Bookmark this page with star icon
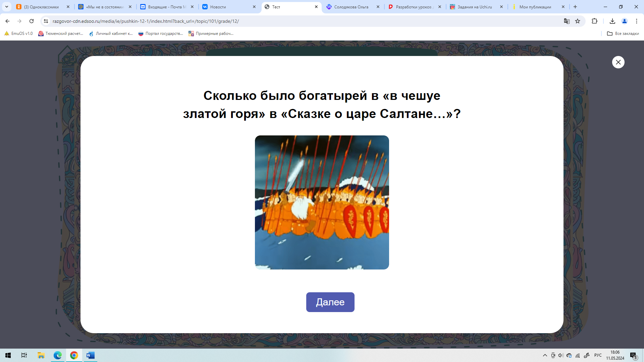 [x=578, y=21]
